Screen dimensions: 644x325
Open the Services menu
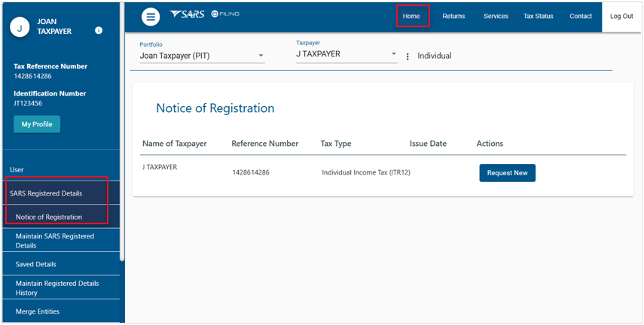[x=496, y=16]
